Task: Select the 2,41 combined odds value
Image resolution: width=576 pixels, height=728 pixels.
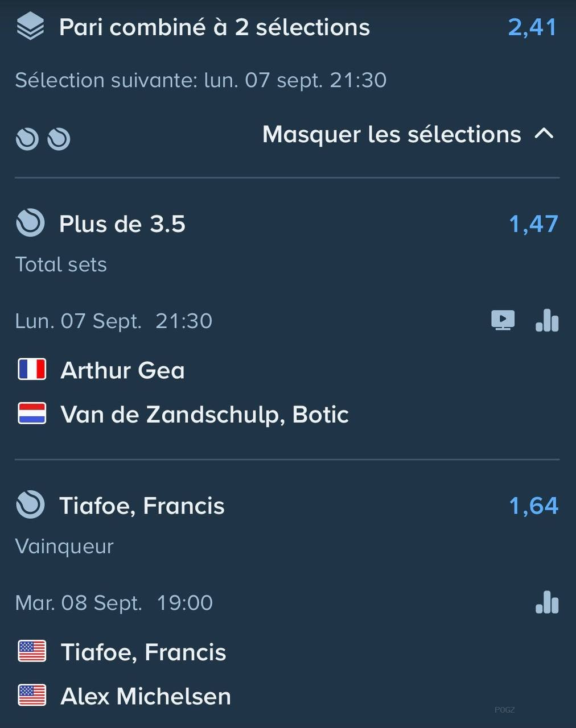Action: click(x=532, y=27)
